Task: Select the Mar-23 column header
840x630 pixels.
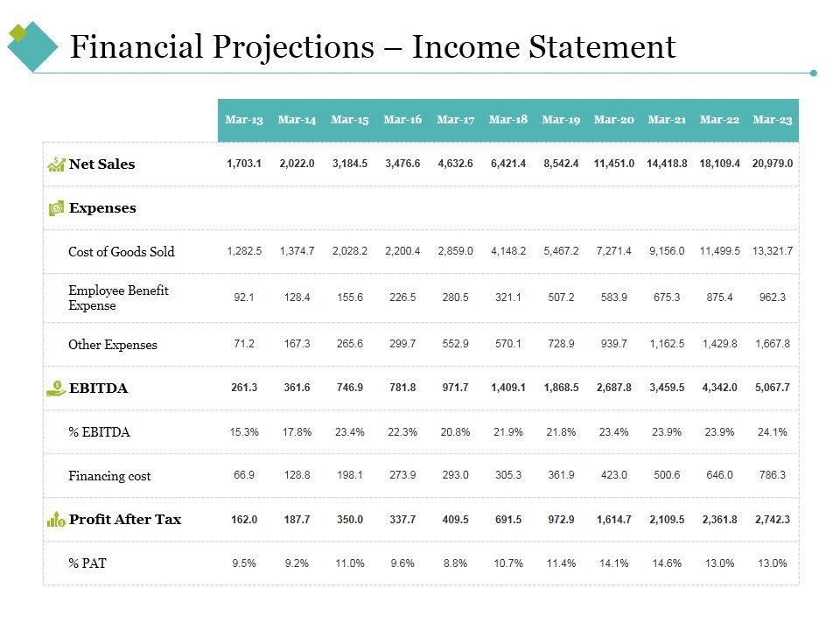Action: pyautogui.click(x=773, y=120)
